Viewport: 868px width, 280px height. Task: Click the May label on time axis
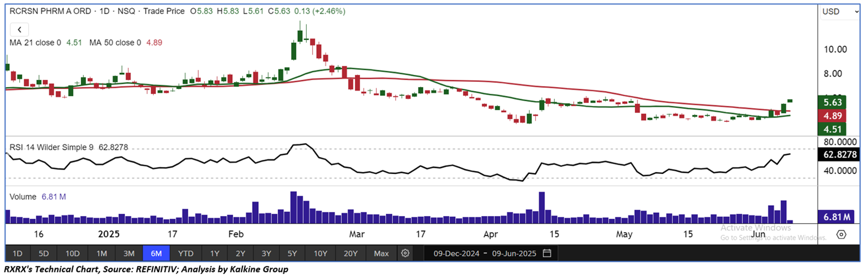(624, 235)
